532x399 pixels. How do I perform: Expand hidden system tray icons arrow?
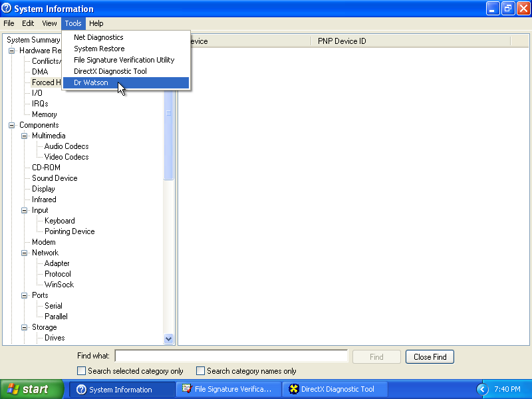483,389
